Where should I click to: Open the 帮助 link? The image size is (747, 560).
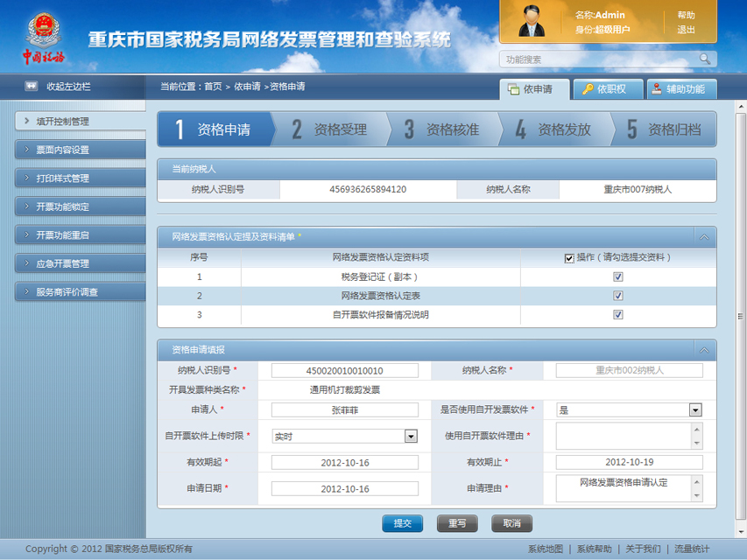(686, 15)
